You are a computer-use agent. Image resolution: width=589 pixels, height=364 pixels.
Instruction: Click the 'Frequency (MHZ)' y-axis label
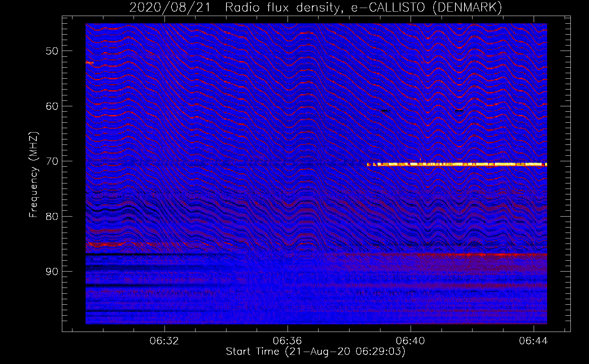33,175
